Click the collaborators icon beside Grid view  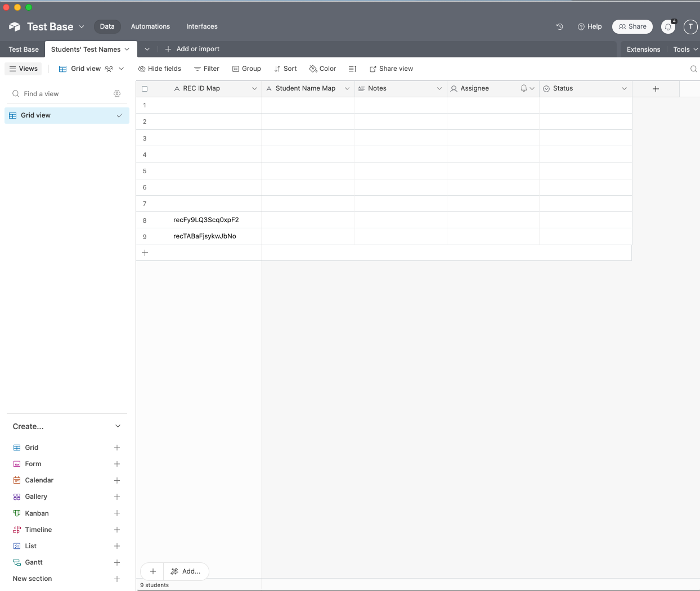coord(109,69)
